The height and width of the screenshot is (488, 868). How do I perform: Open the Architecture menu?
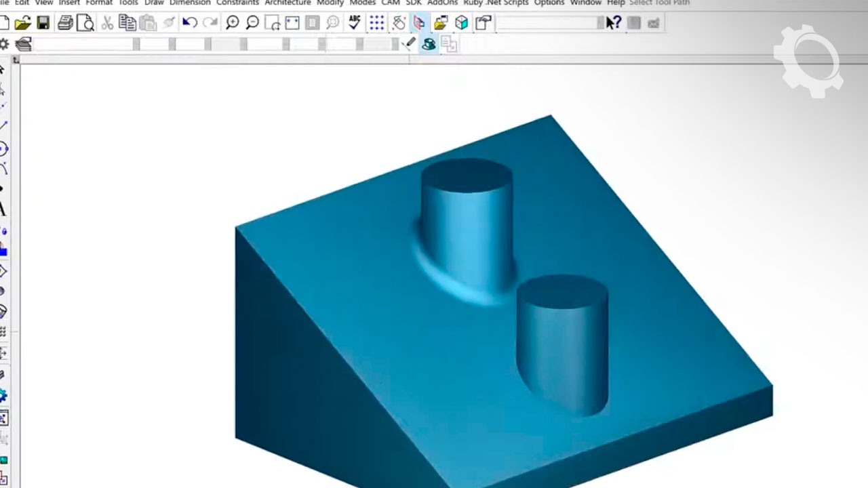click(x=288, y=3)
